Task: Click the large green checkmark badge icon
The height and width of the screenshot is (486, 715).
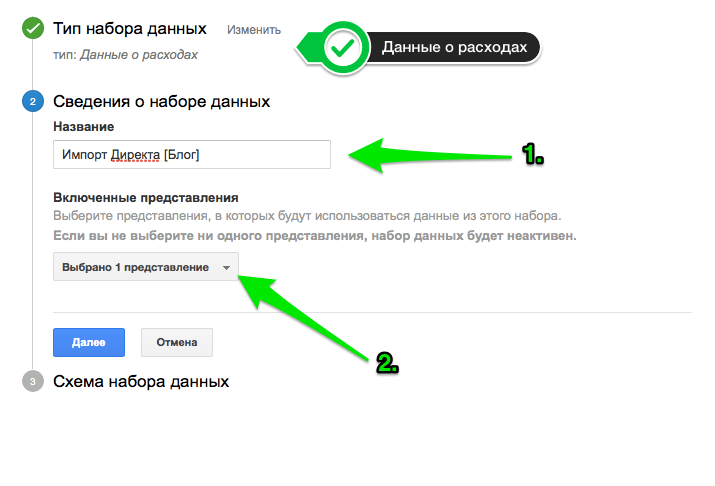Action: (342, 47)
